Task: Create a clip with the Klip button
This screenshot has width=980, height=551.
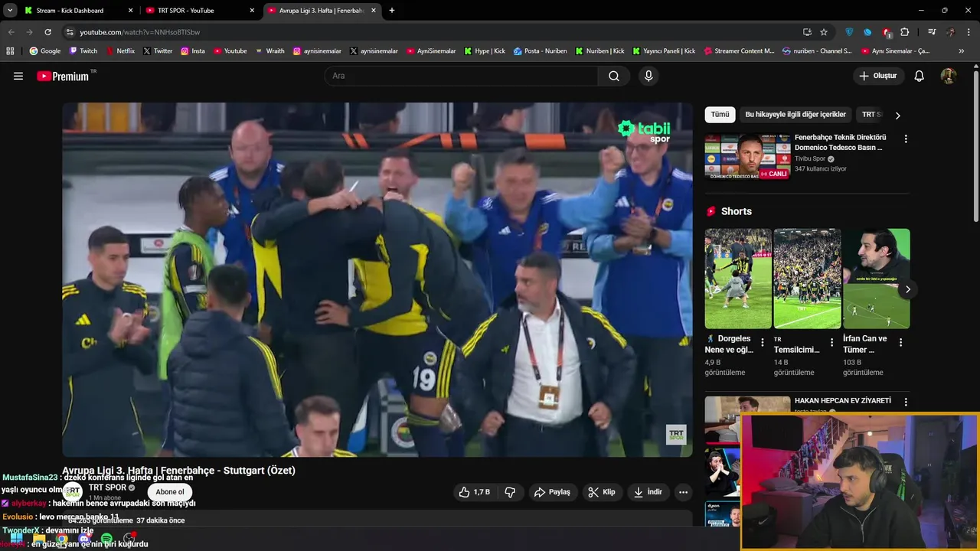Action: [x=602, y=492]
